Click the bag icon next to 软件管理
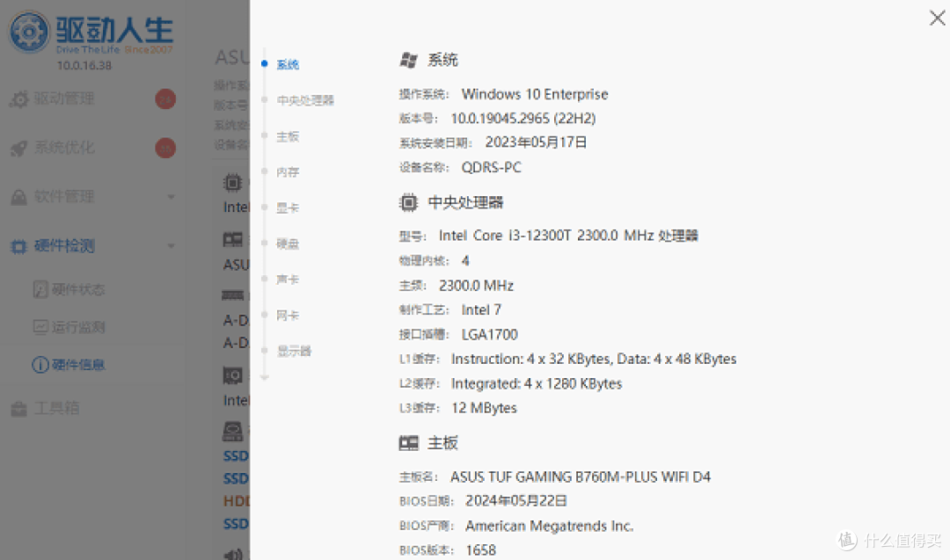 click(x=19, y=197)
